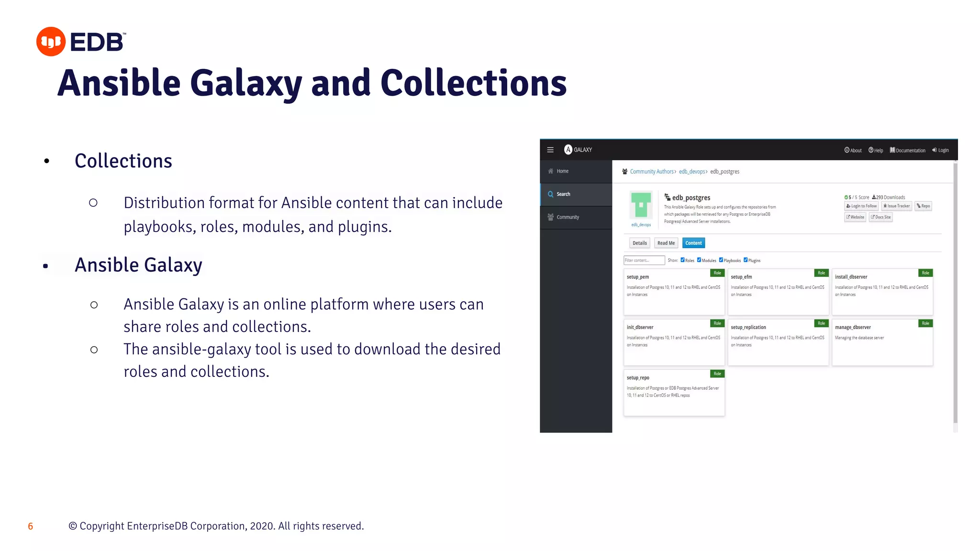Click the Role badge on setup_efm card
This screenshot has height=551, width=980.
[822, 273]
